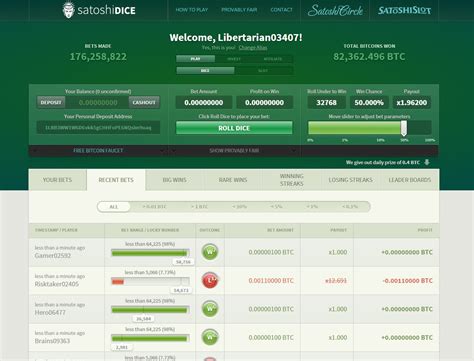Click the Change Alias link
474x361 pixels.
tap(253, 48)
